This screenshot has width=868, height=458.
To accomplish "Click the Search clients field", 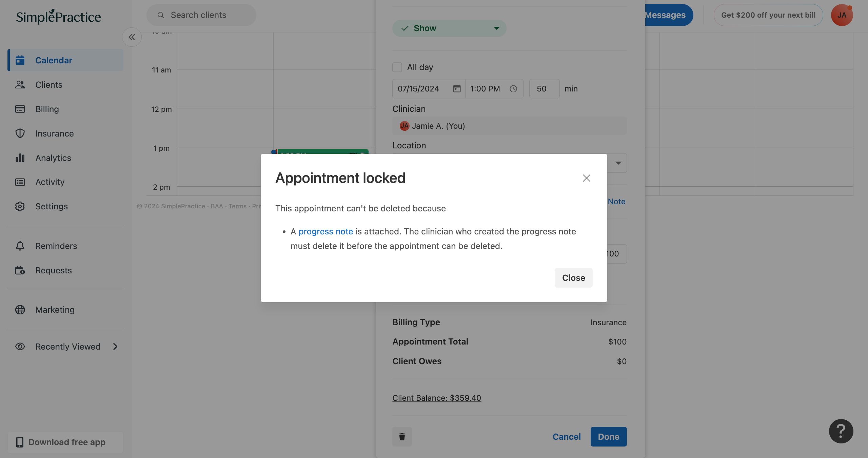I will pos(201,15).
